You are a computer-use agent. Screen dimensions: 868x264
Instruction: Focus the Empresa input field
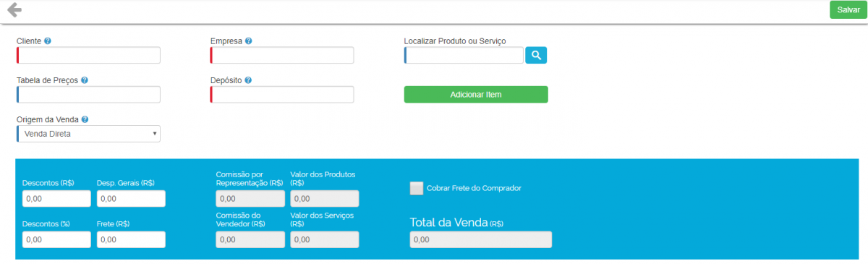(282, 56)
